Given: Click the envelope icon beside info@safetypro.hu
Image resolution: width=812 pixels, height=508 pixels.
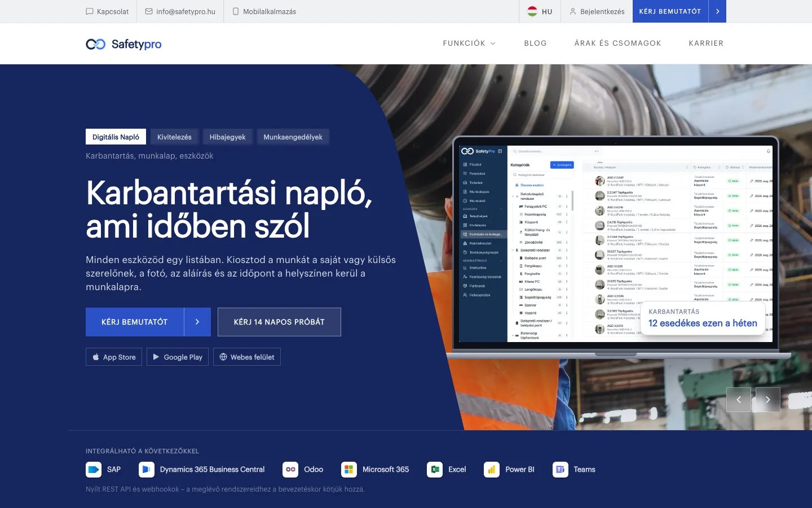Looking at the screenshot, I should (x=149, y=11).
